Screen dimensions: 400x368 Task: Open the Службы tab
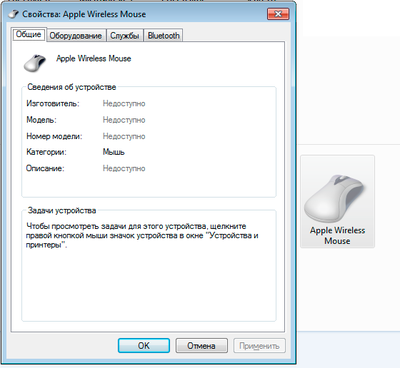pos(124,35)
